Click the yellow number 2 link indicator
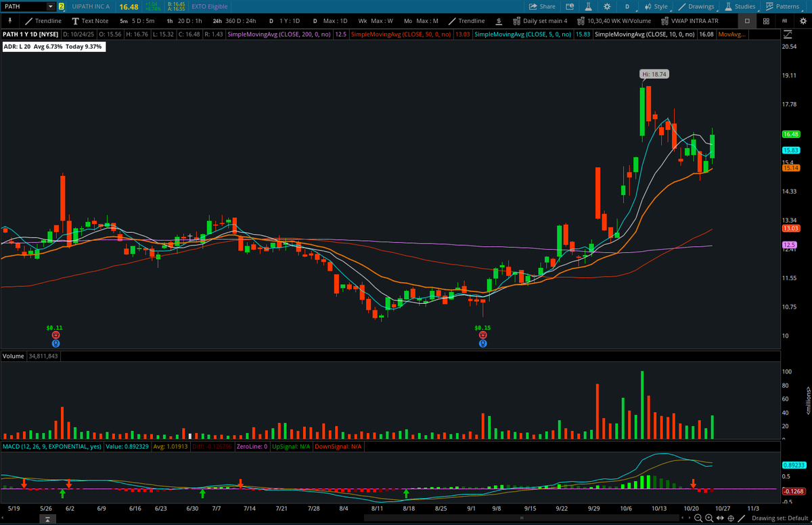The width and height of the screenshot is (812, 525). coord(62,6)
